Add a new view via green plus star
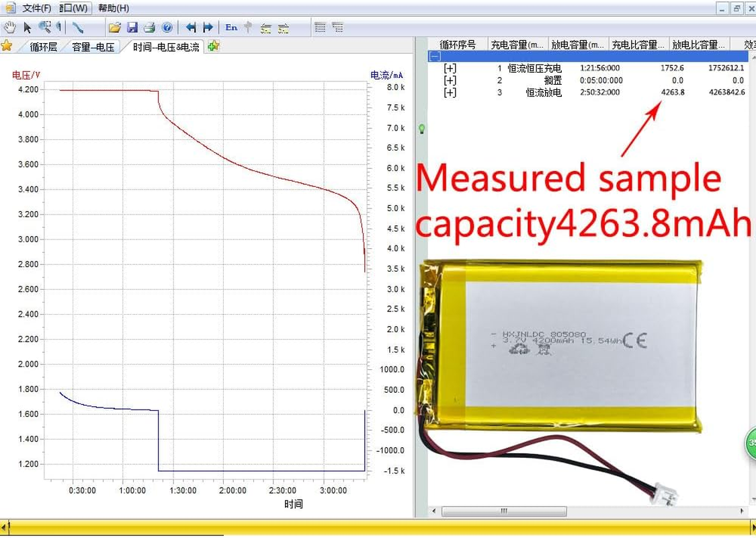The image size is (756, 538). click(x=214, y=46)
